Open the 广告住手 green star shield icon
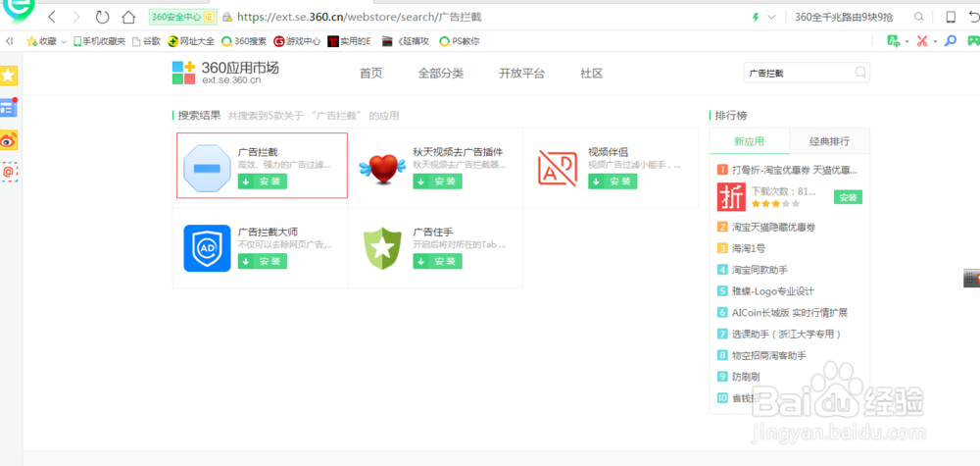Image resolution: width=980 pixels, height=466 pixels. click(382, 248)
